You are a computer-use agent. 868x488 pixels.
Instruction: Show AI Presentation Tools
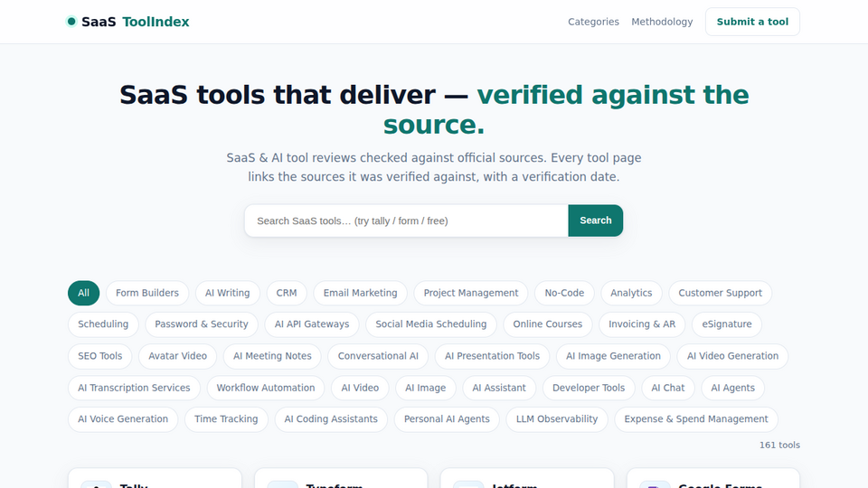(492, 356)
